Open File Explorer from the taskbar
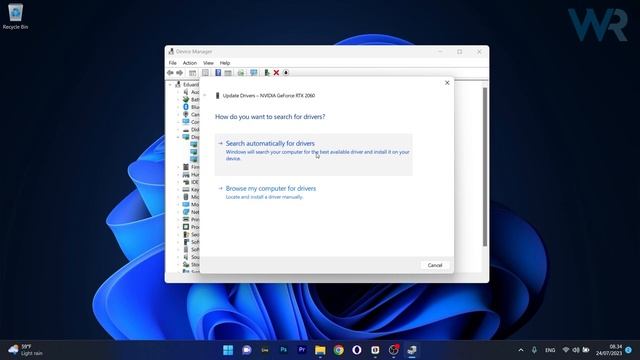Image resolution: width=640 pixels, height=360 pixels. point(320,350)
